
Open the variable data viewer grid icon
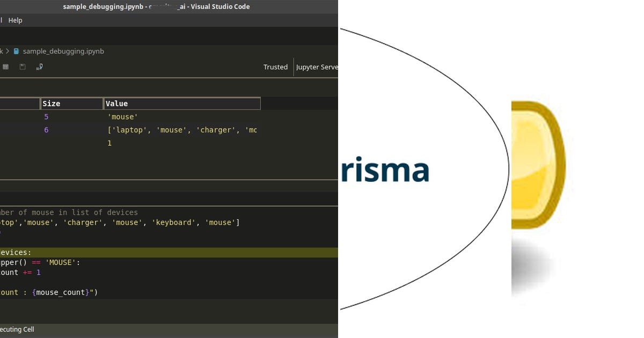tap(5, 67)
